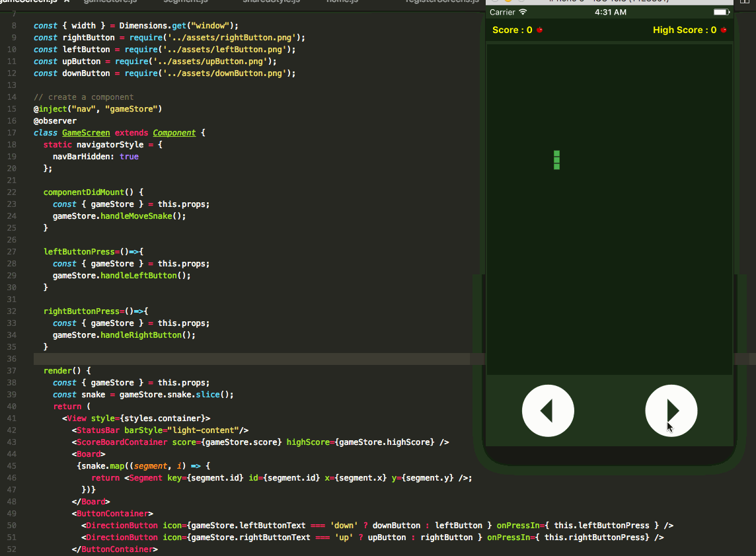
Task: Click DirectionButton with rightButtonText icon
Action: tap(372, 537)
